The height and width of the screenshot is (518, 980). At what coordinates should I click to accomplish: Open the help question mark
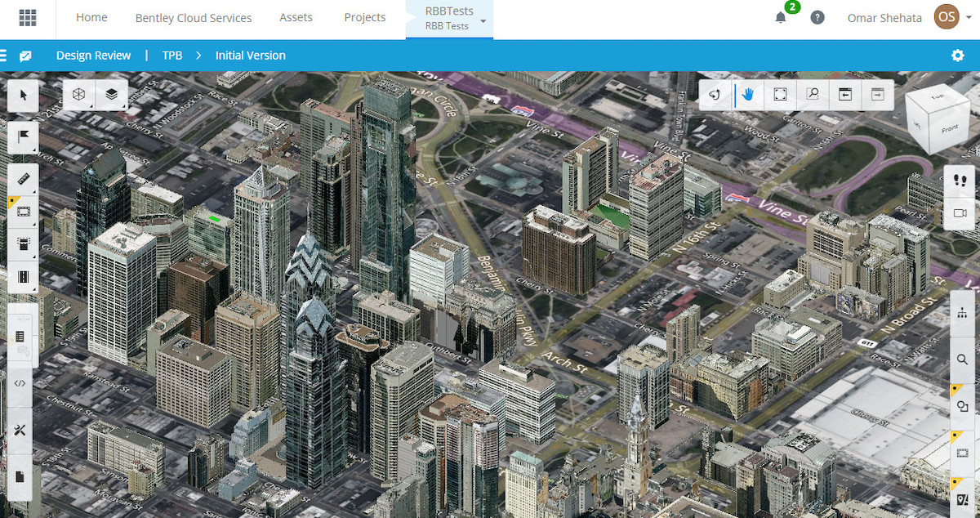817,17
